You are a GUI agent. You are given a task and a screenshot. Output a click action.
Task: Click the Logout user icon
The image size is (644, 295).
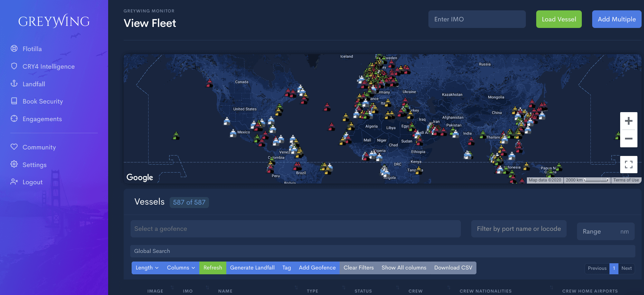(14, 181)
